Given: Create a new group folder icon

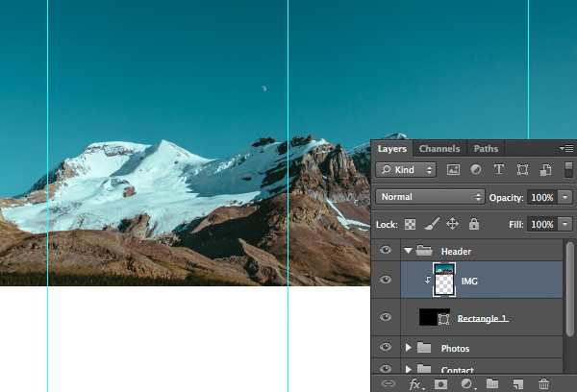Looking at the screenshot, I should (492, 383).
